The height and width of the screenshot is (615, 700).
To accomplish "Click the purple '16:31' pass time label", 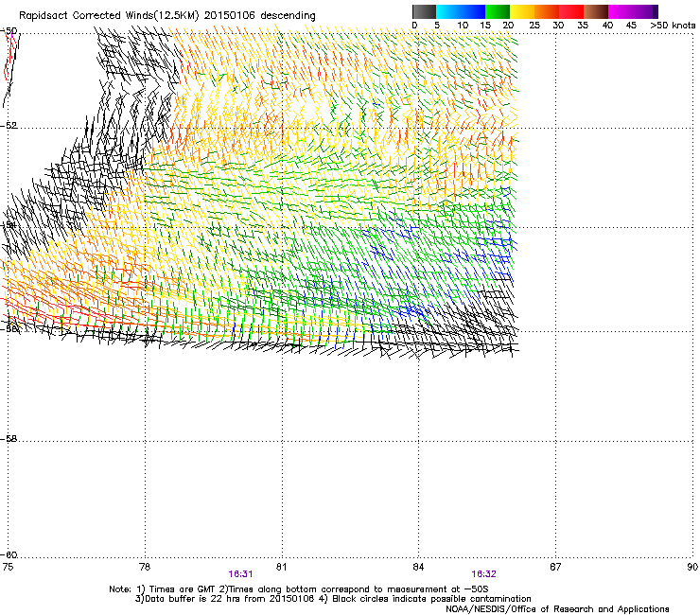I will click(x=240, y=574).
